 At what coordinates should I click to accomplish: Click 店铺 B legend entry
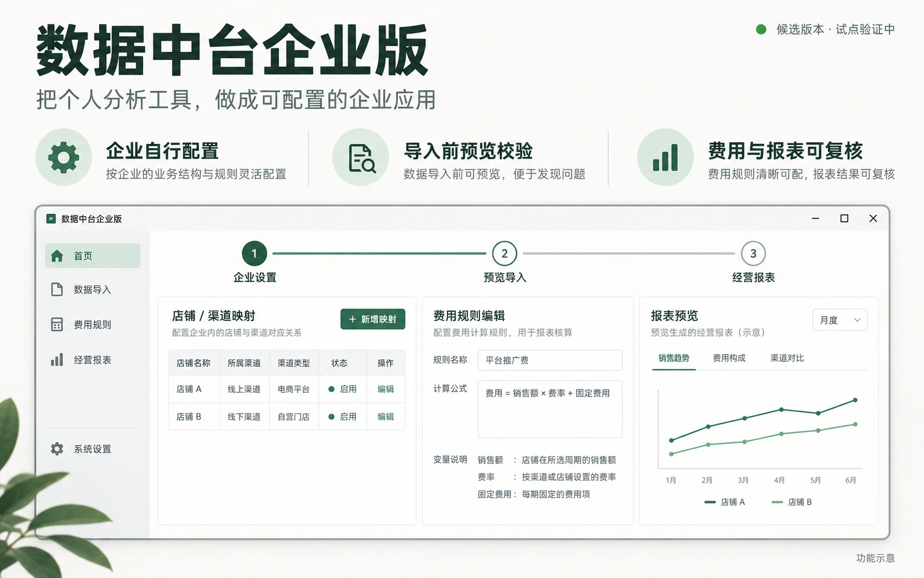pos(792,502)
